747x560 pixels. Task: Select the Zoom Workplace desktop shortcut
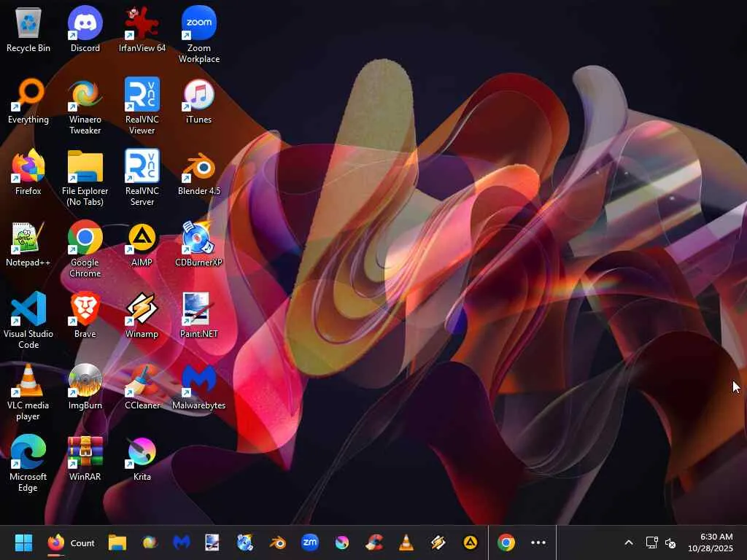point(198,35)
